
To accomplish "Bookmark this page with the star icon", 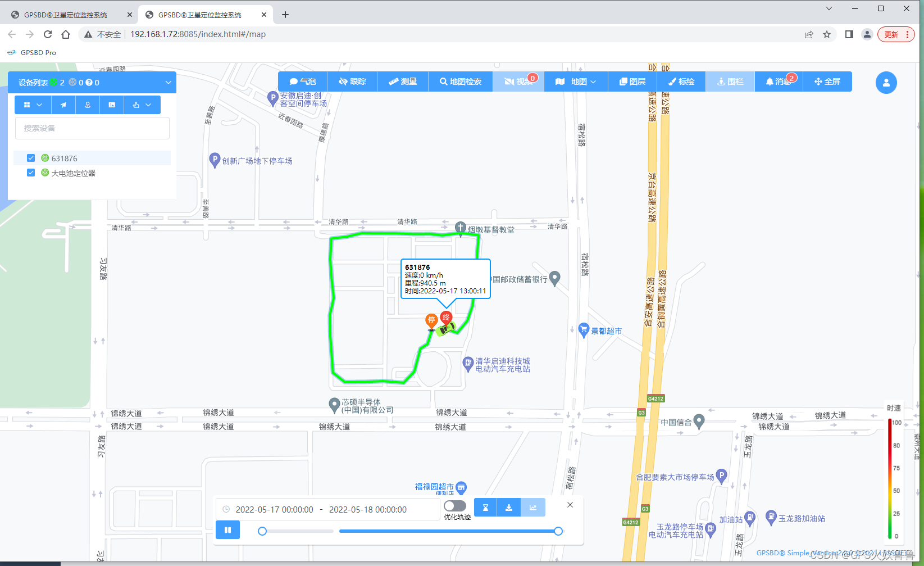I will pyautogui.click(x=827, y=34).
